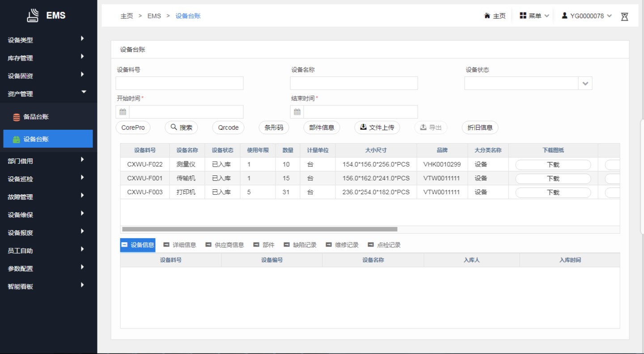The image size is (644, 354).
Task: Click the Qrcode button
Action: [229, 128]
